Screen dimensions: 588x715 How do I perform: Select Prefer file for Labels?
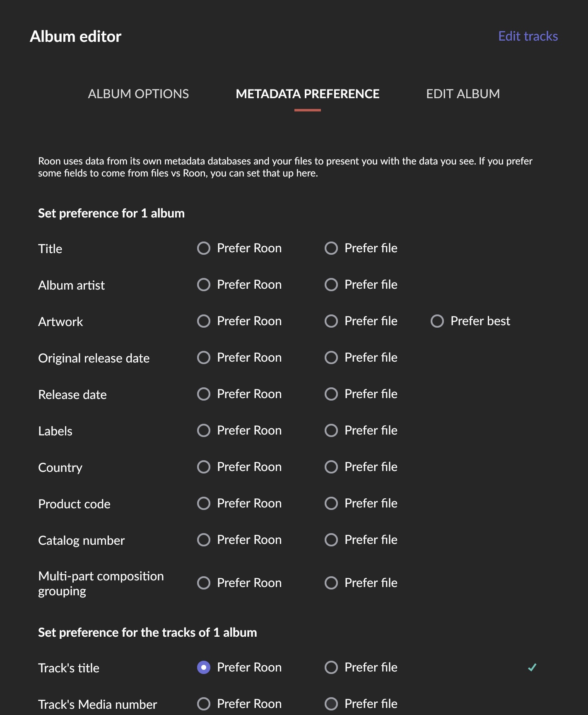[331, 430]
